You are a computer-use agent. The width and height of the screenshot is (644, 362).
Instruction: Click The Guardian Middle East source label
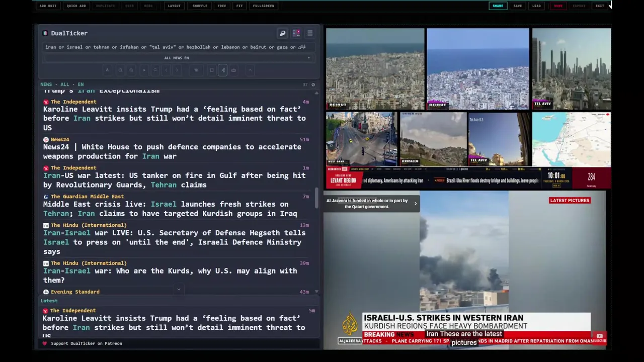[87, 197]
